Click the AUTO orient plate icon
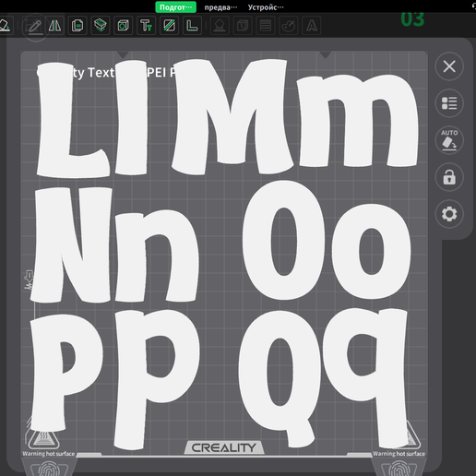Viewport: 476px width, 476px height. [x=449, y=140]
